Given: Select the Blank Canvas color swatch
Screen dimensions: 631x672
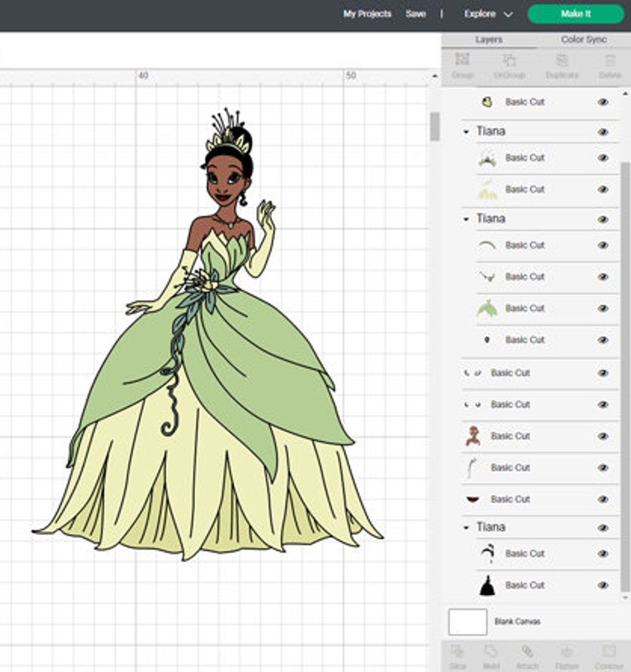Looking at the screenshot, I should 467,622.
